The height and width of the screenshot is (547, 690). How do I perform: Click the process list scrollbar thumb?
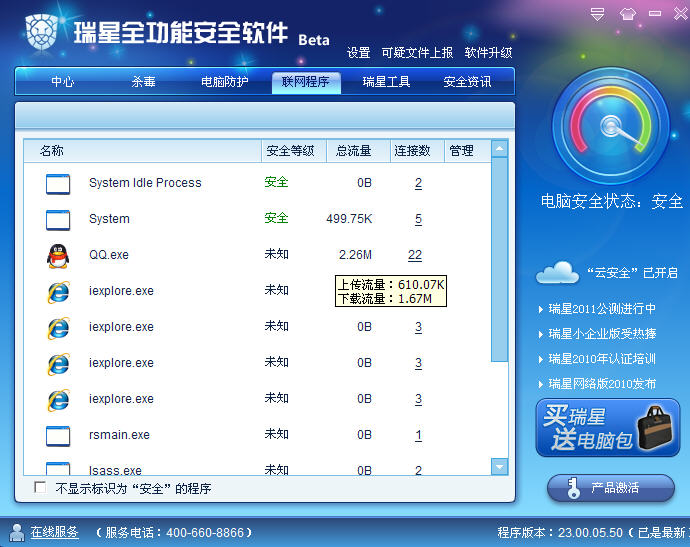pyautogui.click(x=499, y=260)
